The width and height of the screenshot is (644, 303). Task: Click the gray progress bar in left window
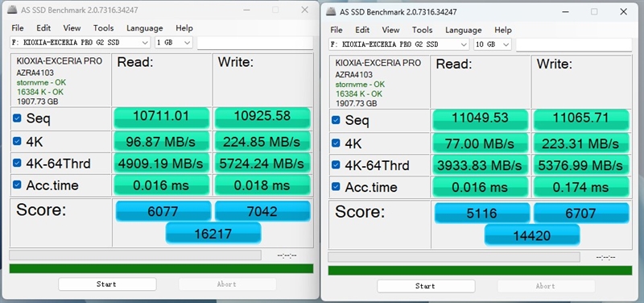click(135, 255)
